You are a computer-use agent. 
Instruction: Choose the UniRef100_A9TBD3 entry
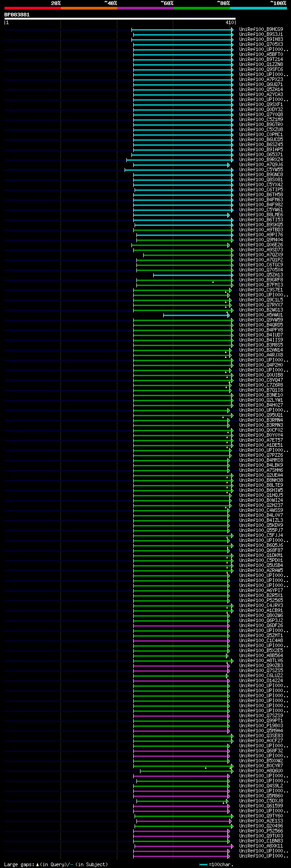click(261, 230)
